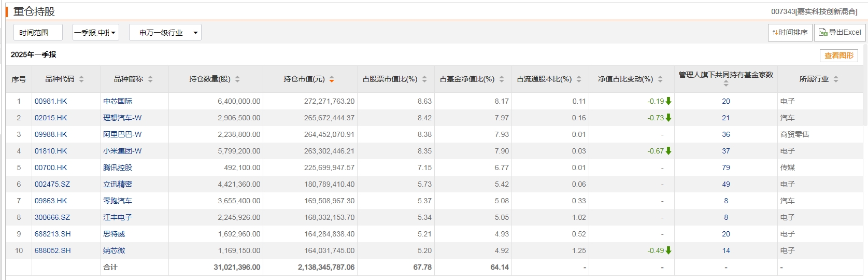Click fund count 49 for 立讯精密
Viewport: 868px width, 280px height.
(x=726, y=184)
